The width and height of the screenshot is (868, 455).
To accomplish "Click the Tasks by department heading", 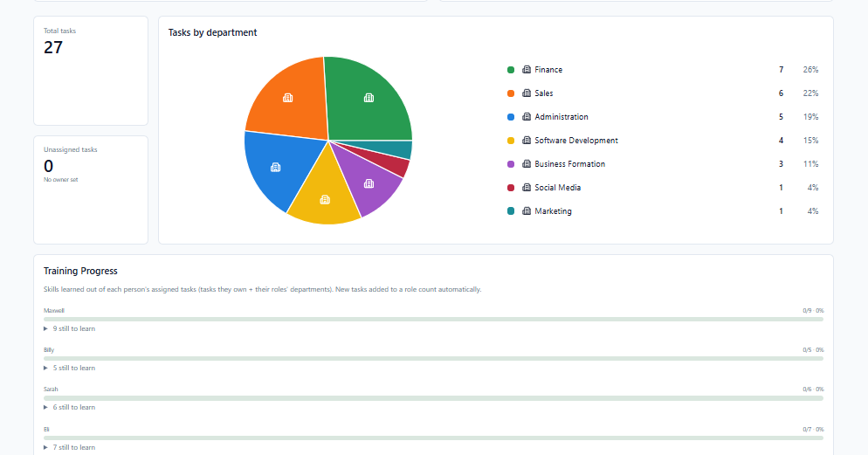I will click(212, 32).
